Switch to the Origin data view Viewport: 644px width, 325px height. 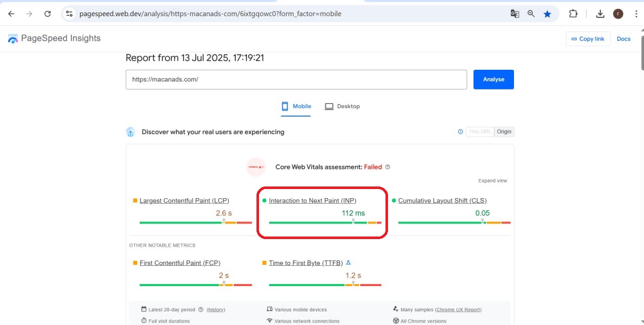[504, 131]
